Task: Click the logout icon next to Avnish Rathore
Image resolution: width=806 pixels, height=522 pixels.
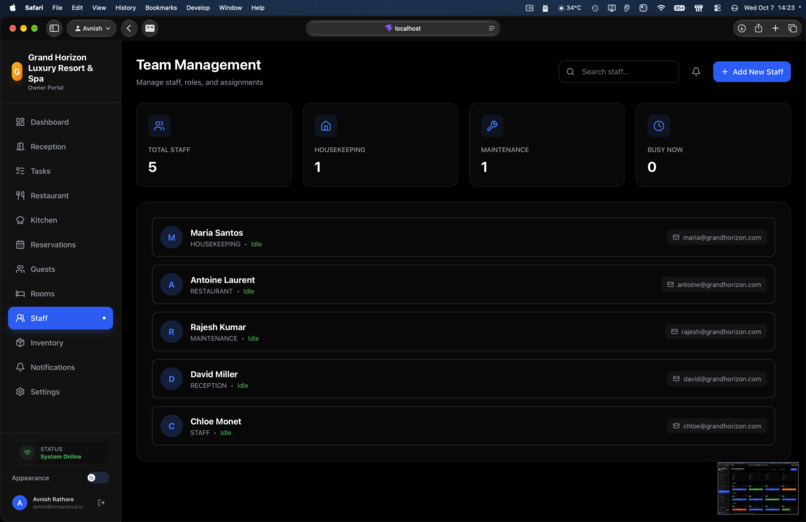Action: click(x=101, y=502)
